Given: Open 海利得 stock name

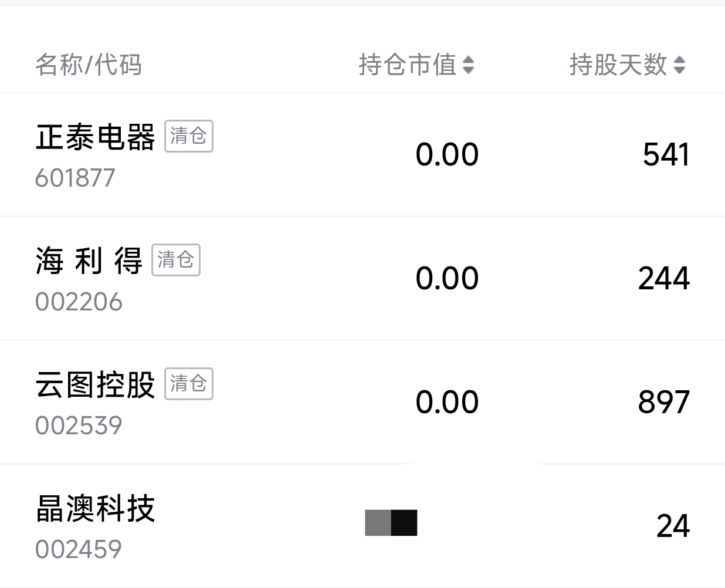Looking at the screenshot, I should coord(89,261).
